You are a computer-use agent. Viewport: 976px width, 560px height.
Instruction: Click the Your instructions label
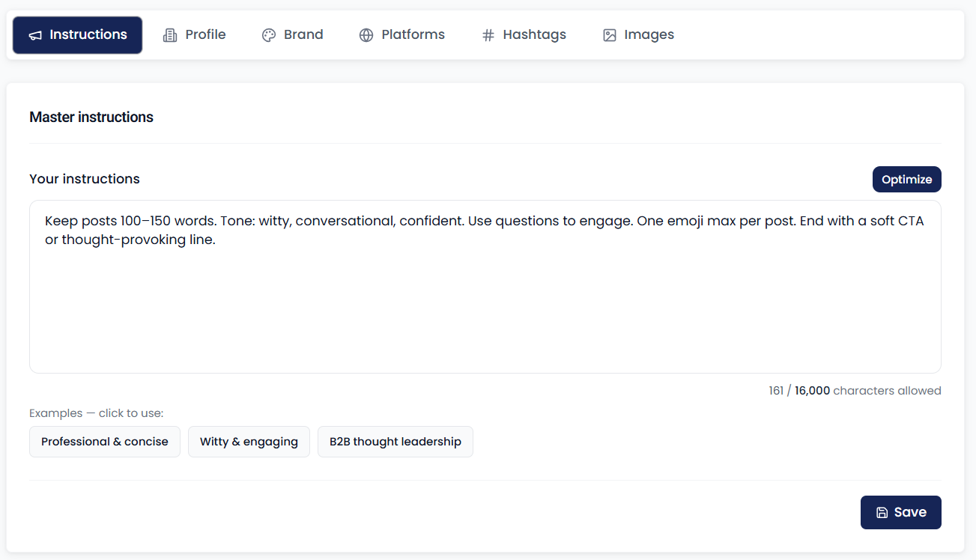tap(85, 179)
